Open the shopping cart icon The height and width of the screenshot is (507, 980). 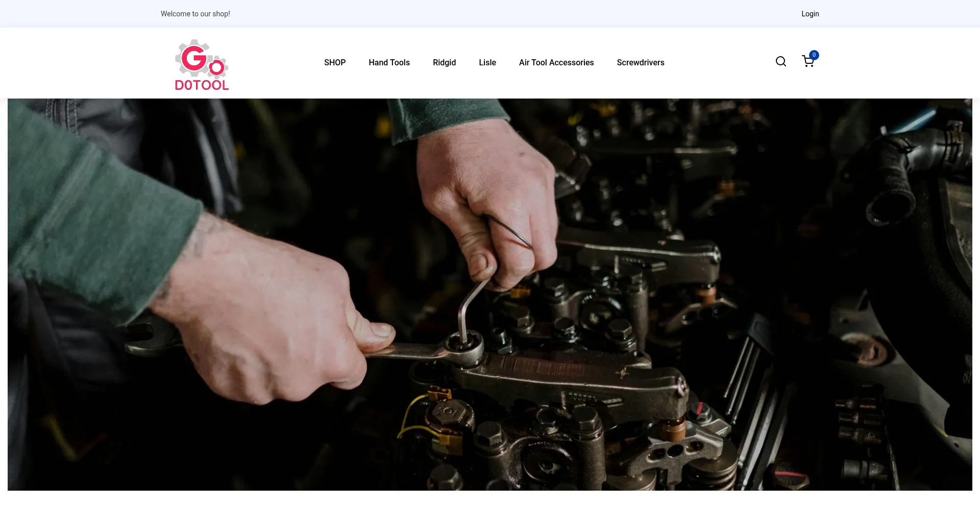pos(807,62)
